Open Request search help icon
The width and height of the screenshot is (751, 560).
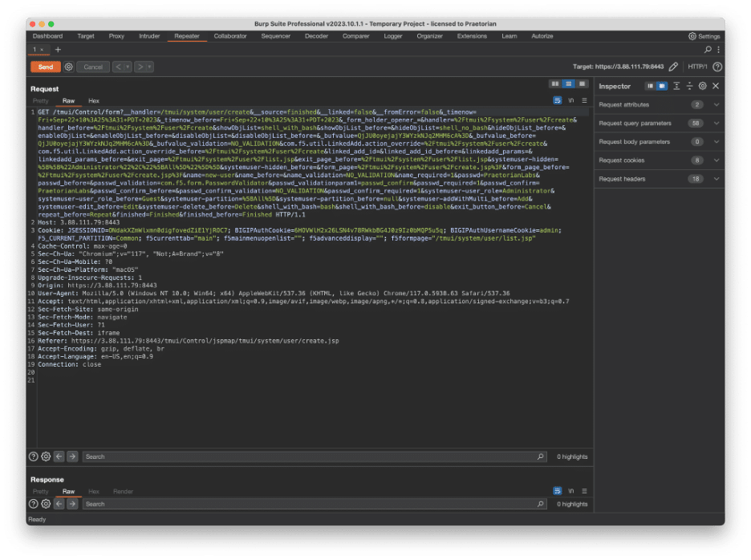[x=33, y=457]
